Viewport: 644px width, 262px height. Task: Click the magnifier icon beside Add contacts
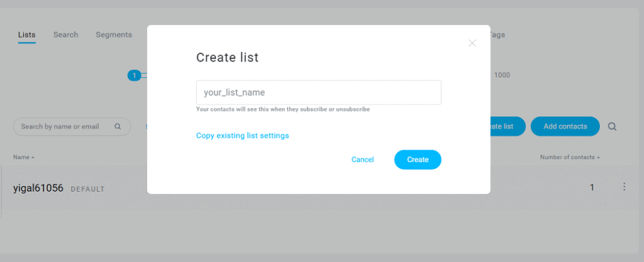[x=612, y=127]
